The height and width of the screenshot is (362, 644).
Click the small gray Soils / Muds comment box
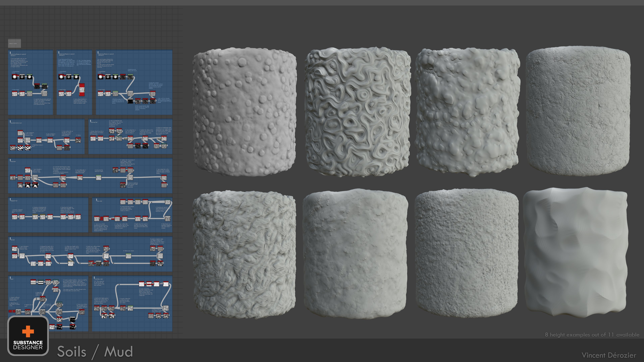(x=14, y=43)
